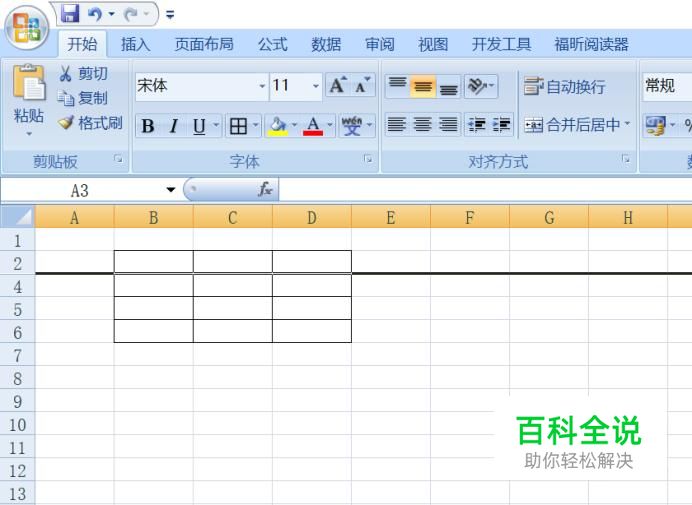Apply red font color A
The width and height of the screenshot is (692, 505).
(x=313, y=126)
